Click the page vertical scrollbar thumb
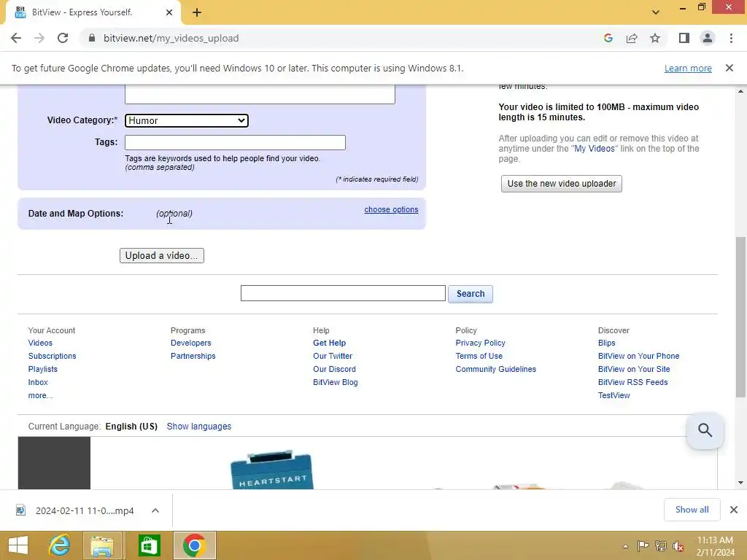The image size is (747, 560). [740, 316]
